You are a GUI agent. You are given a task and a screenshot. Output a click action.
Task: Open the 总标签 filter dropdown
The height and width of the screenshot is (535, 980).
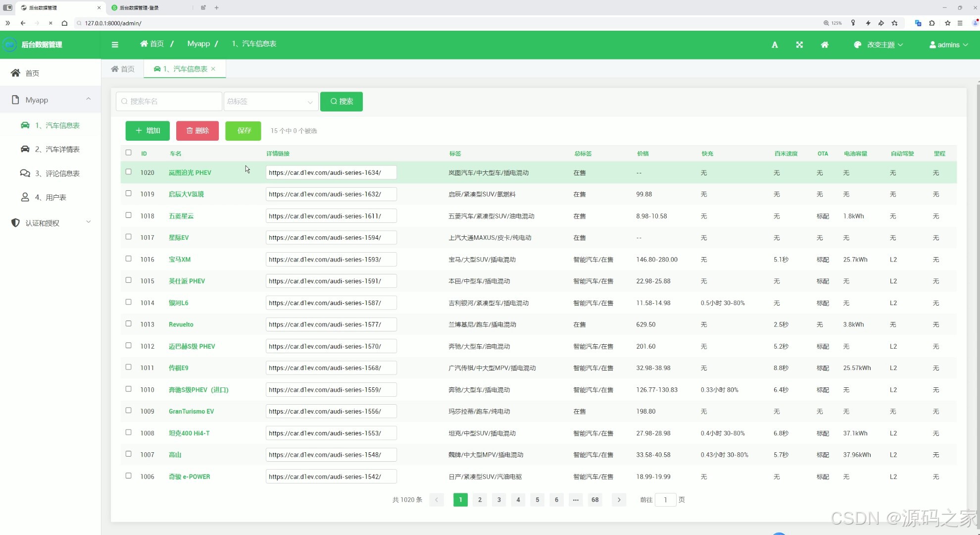[x=270, y=102]
